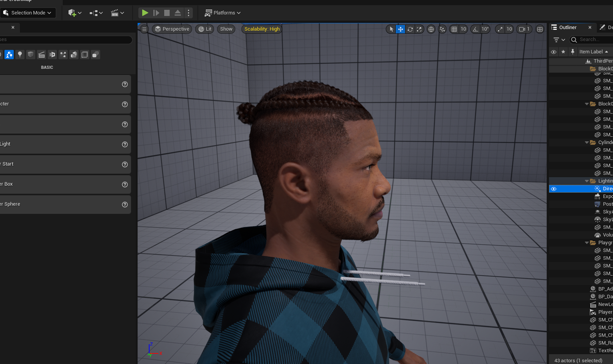Toggle rotation angle snapping icon
This screenshot has height=364, width=613.
coord(475,29)
